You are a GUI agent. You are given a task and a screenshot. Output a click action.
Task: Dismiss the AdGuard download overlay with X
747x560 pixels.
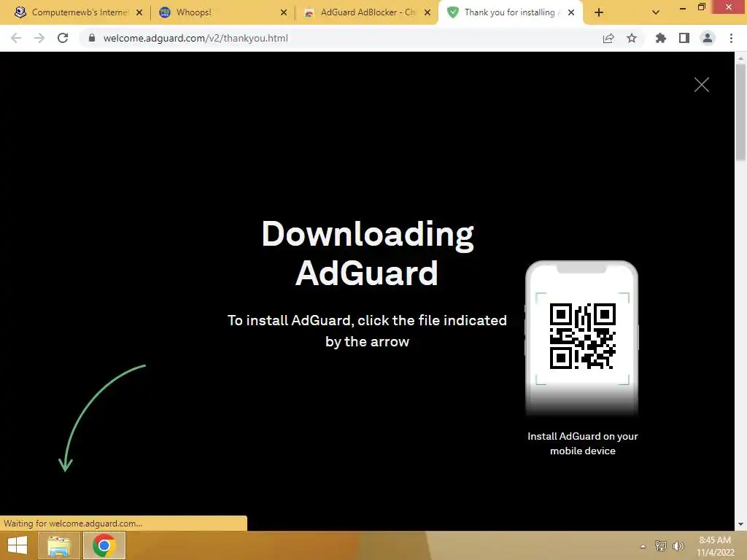[x=701, y=85]
